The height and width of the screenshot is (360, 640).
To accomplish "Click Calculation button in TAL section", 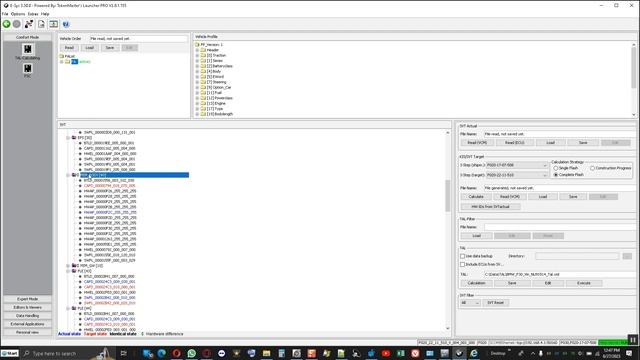I will pyautogui.click(x=476, y=283).
